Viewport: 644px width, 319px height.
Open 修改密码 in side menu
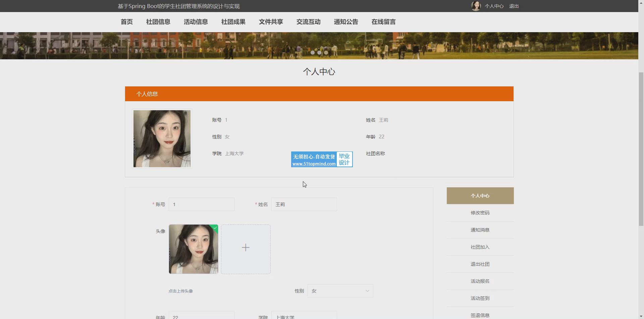pos(480,213)
